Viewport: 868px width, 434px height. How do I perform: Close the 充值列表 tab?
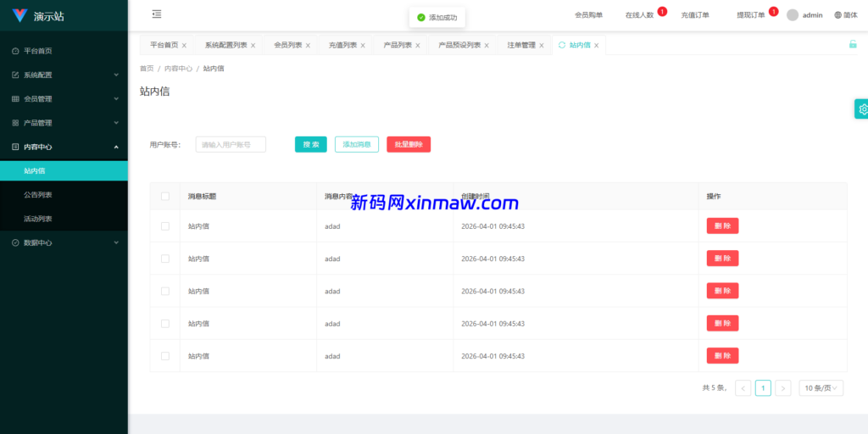pos(363,46)
